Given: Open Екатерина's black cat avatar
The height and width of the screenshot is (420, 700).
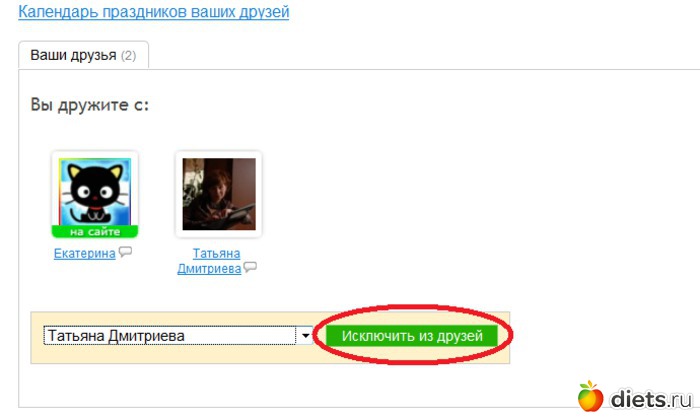Looking at the screenshot, I should tap(95, 192).
